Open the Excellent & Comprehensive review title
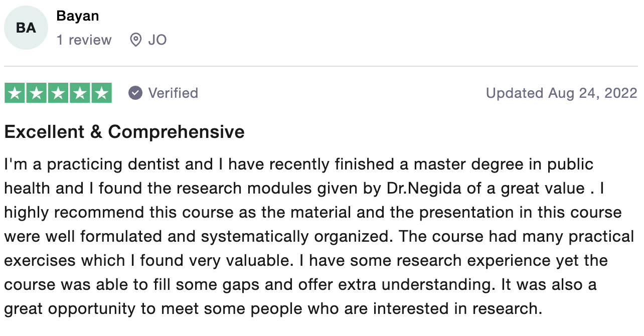 click(x=124, y=132)
